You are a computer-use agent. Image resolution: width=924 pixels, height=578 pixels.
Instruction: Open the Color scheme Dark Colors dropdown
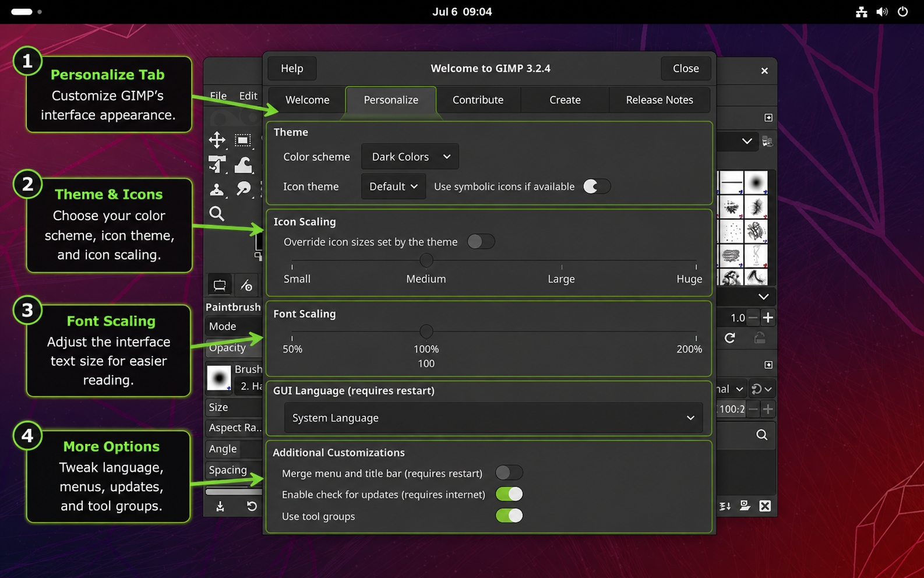(410, 157)
